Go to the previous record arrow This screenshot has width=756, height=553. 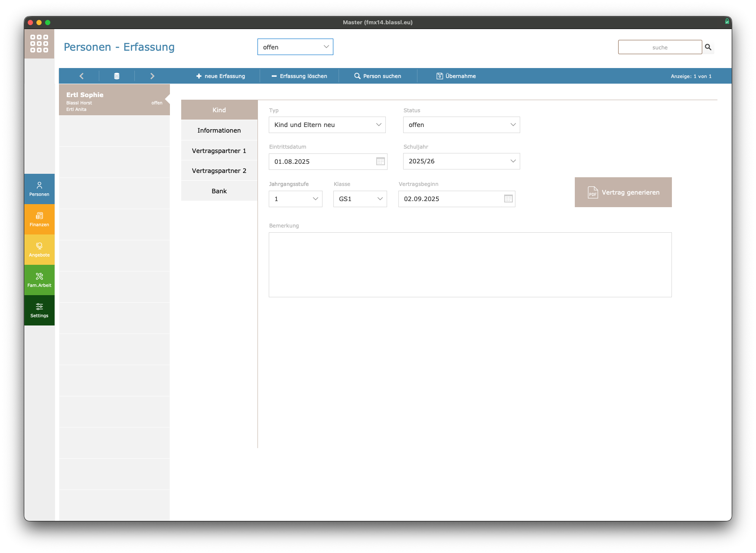point(81,76)
